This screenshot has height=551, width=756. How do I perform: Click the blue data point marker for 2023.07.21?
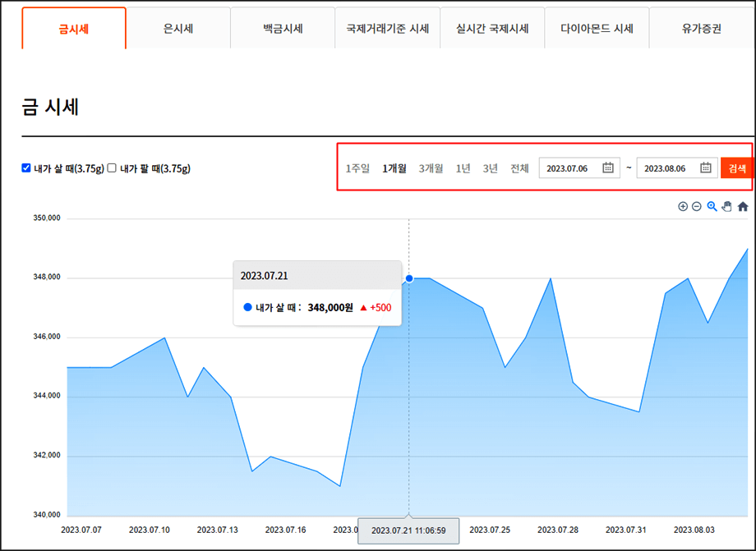click(408, 280)
